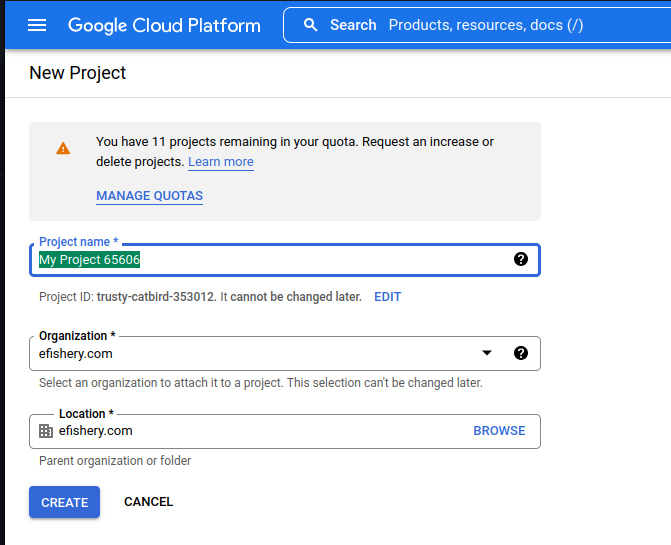Click the search magnifier icon
Screen dimensions: 671x545
(x=311, y=25)
